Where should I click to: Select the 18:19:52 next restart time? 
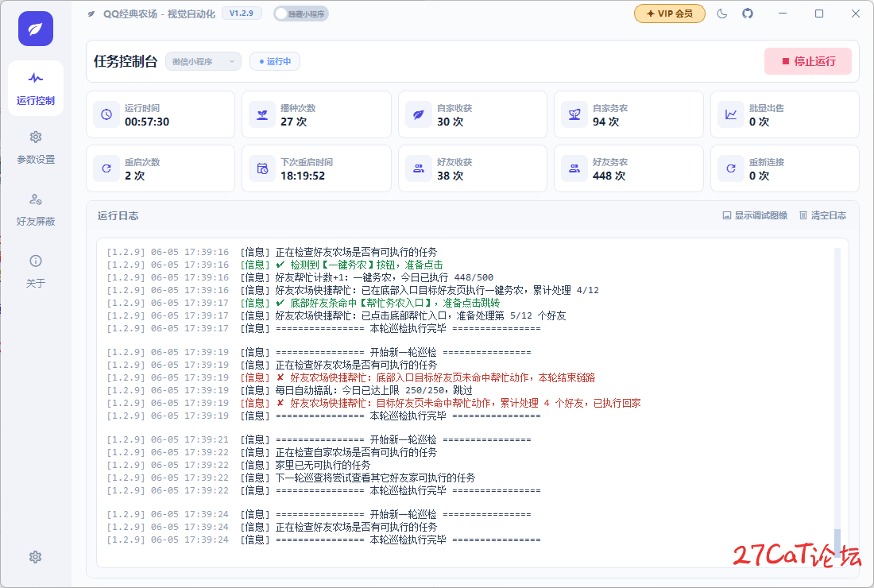coord(303,176)
